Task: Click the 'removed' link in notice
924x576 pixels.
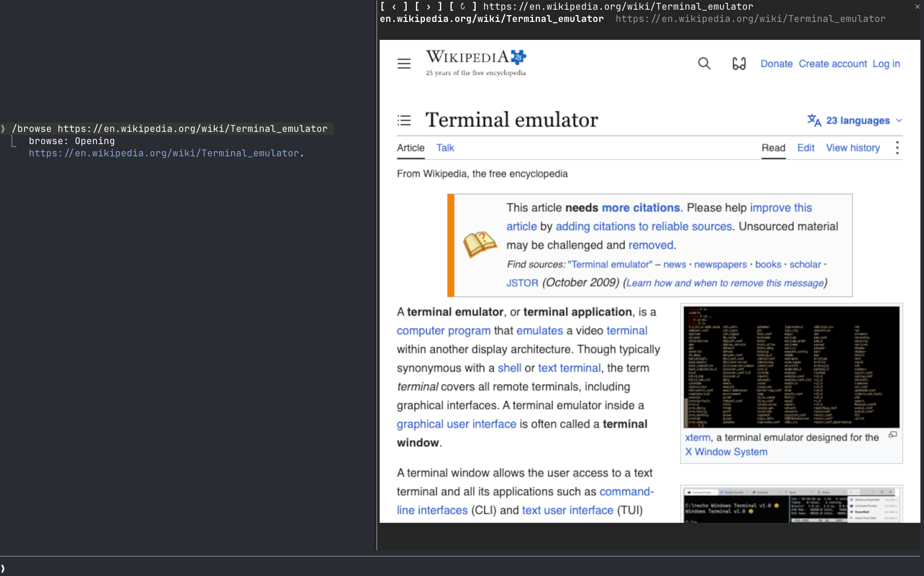Action: 650,245
